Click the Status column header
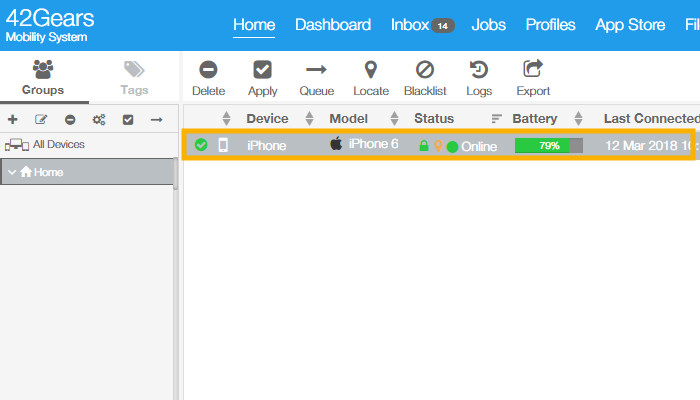The width and height of the screenshot is (700, 400). (x=434, y=118)
